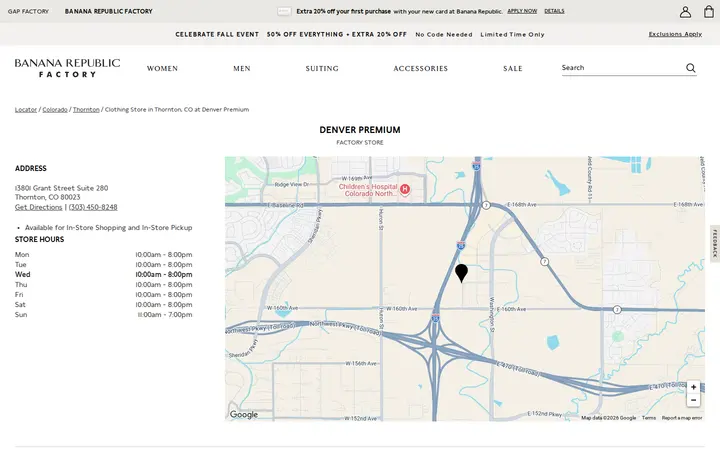
Task: Click the No Code Needed text
Action: click(444, 34)
